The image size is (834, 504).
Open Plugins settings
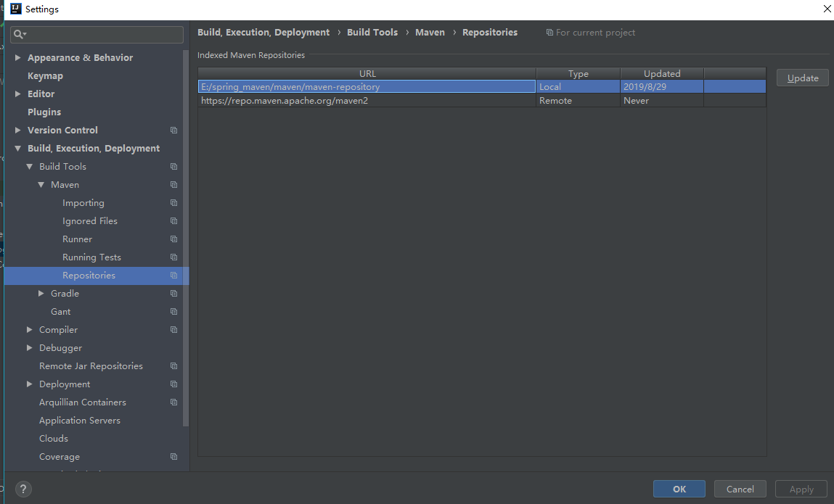pyautogui.click(x=44, y=112)
